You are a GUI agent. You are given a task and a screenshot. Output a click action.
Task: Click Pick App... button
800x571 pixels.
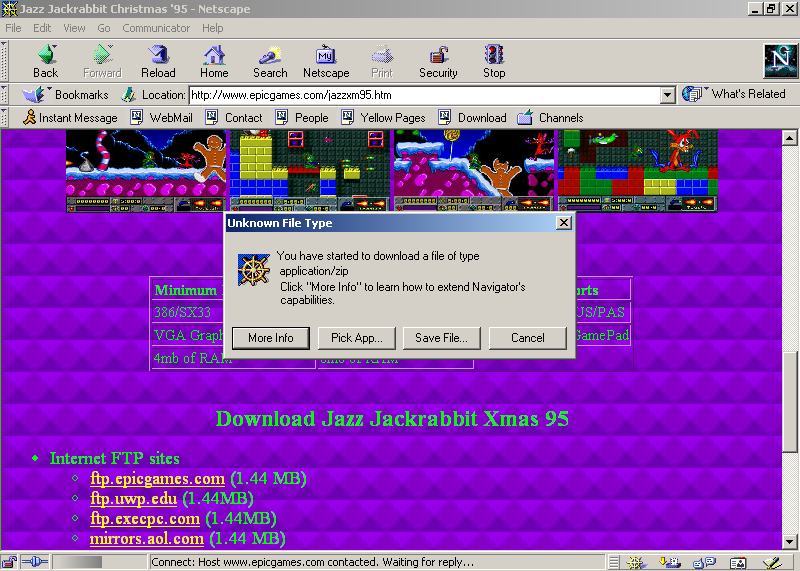[356, 338]
